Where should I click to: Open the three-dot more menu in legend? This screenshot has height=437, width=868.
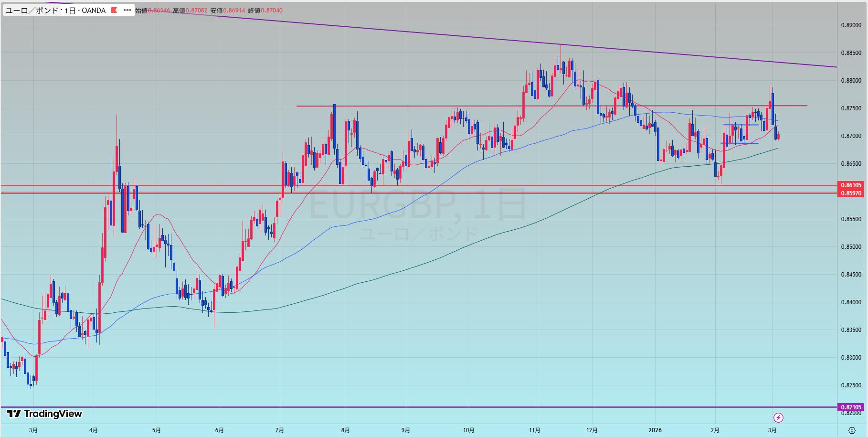coord(127,10)
